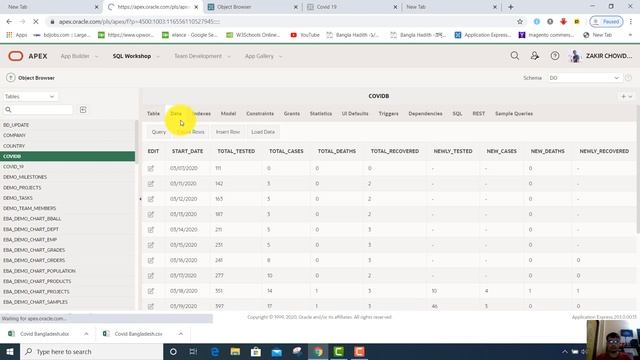The width and height of the screenshot is (640, 360).
Task: Select the BD_UPDATE table
Action: (67, 125)
